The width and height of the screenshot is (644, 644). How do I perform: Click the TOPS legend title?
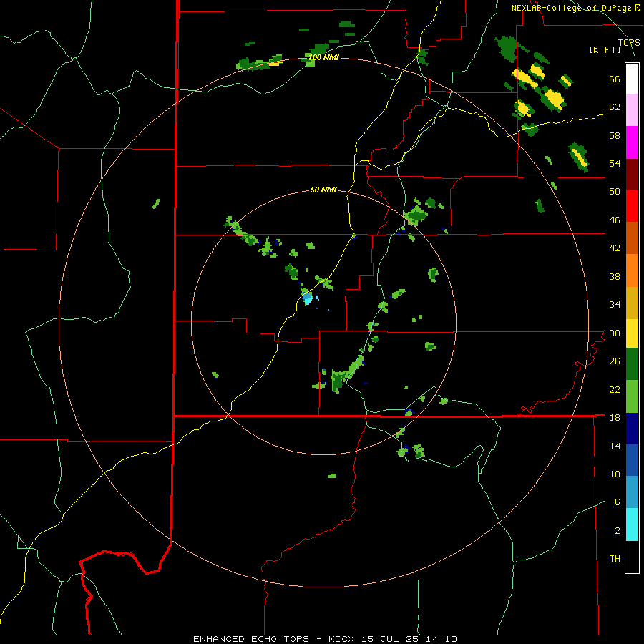[629, 42]
